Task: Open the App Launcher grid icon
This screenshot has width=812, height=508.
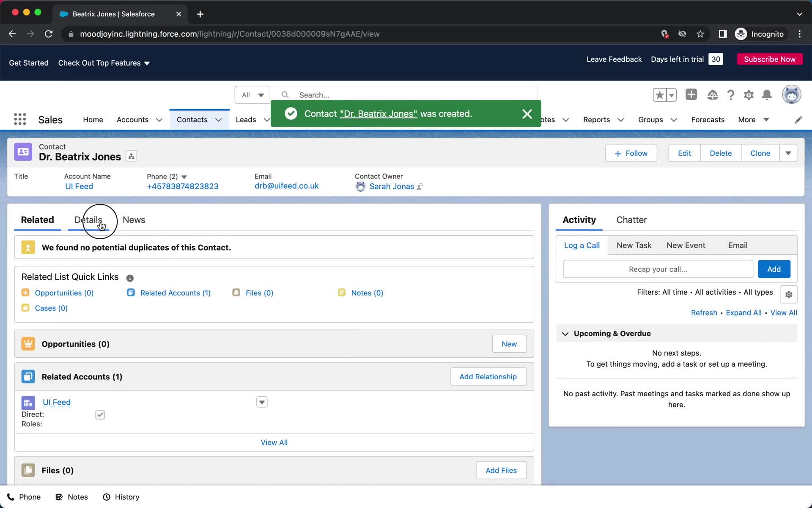Action: coord(20,119)
